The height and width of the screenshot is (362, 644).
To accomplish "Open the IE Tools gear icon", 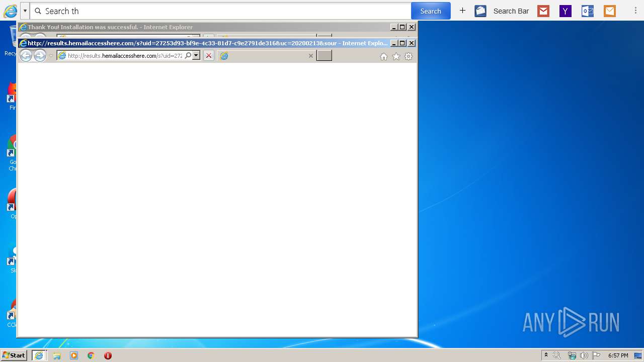I will 409,56.
